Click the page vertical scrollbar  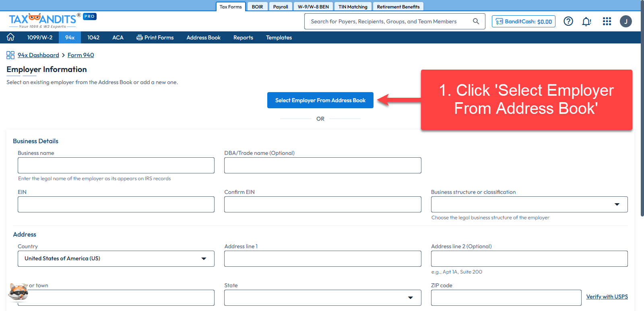[x=642, y=121]
